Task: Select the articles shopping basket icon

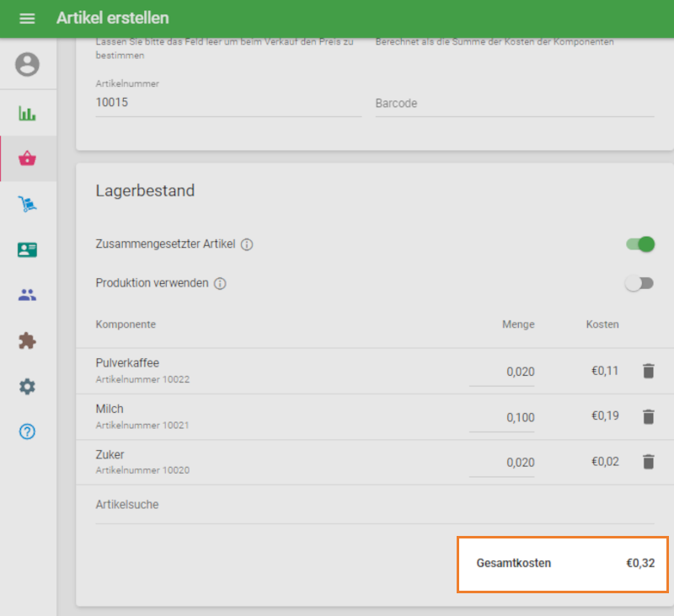Action: (x=28, y=158)
